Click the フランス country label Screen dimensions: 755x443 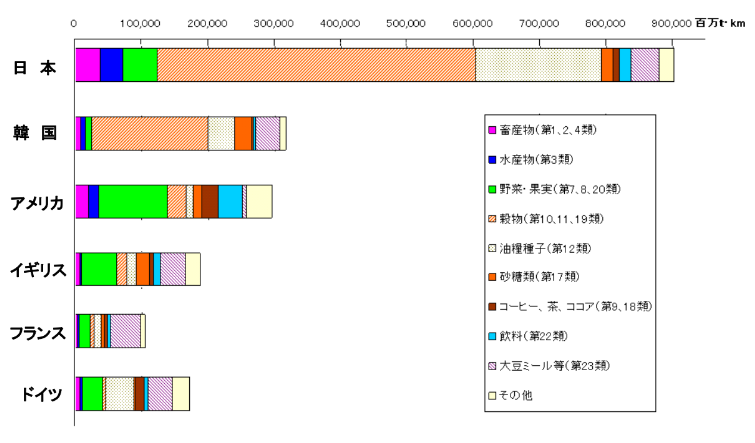[x=38, y=333]
